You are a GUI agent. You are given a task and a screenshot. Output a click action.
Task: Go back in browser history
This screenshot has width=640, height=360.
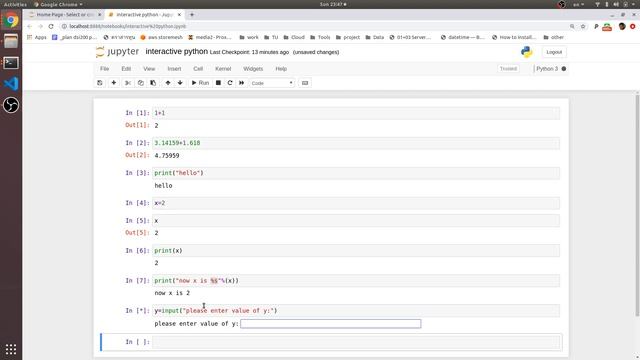29,26
